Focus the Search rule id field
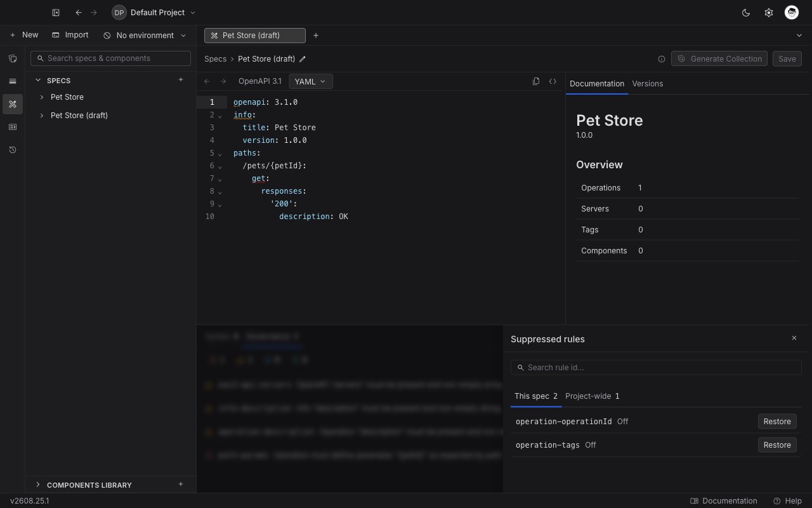This screenshot has height=508, width=812. (656, 368)
